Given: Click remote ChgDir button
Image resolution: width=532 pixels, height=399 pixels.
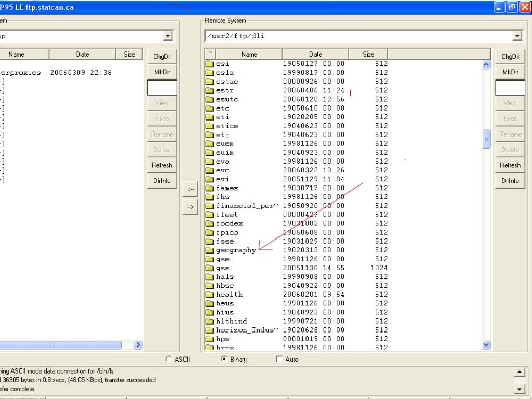Looking at the screenshot, I should click(510, 56).
